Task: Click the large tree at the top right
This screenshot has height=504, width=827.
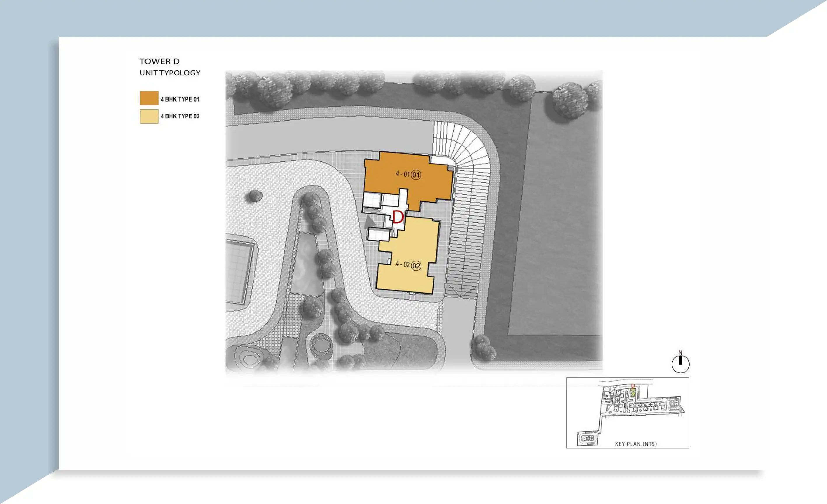Action: [x=570, y=100]
